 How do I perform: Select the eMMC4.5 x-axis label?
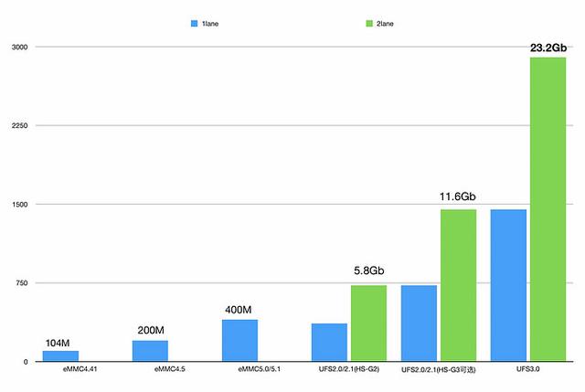point(170,369)
